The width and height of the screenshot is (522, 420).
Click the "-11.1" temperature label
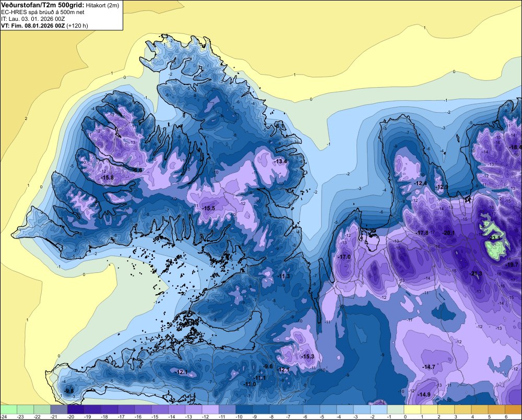pos(259,378)
